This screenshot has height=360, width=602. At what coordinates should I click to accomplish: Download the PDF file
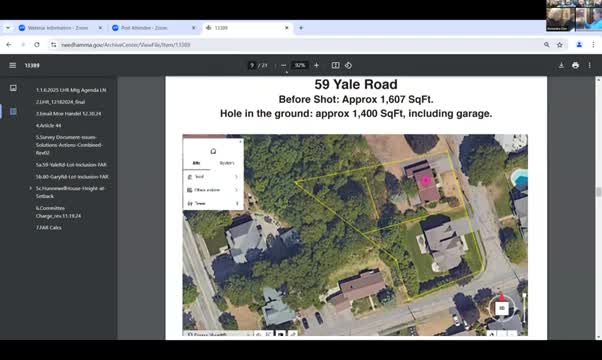[561, 65]
